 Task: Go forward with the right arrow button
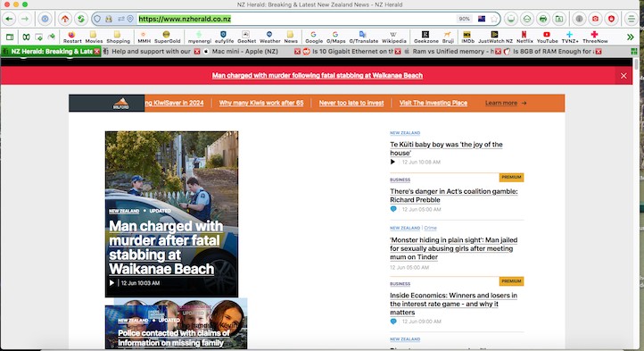(25, 19)
